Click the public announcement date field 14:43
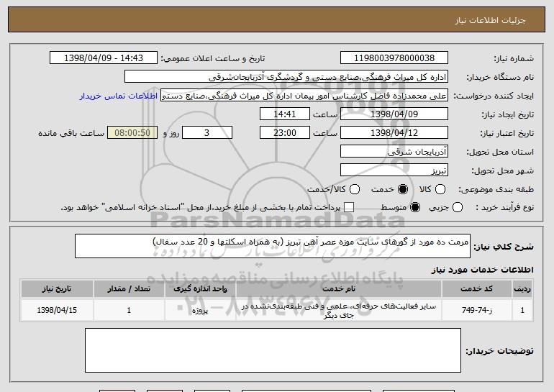 pyautogui.click(x=104, y=58)
